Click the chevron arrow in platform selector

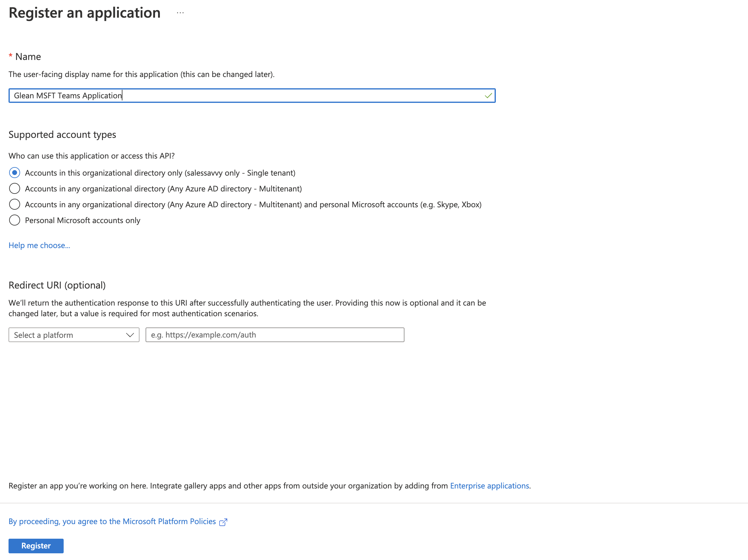click(x=130, y=335)
